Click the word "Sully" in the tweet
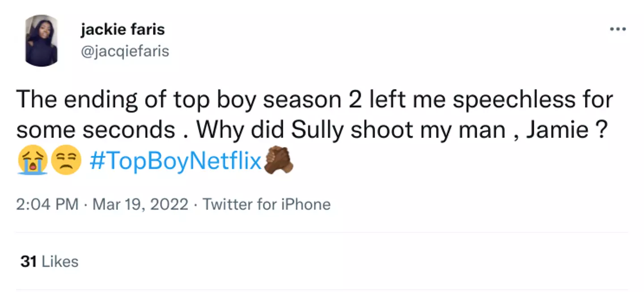Screen dimensions: 644x292 pyautogui.click(x=318, y=129)
